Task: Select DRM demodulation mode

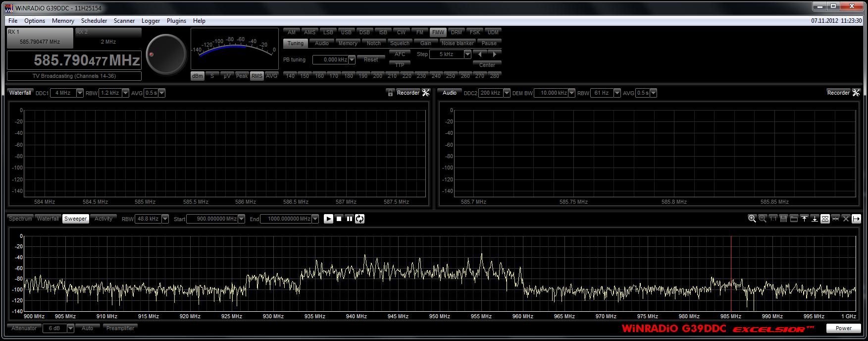Action: point(457,32)
